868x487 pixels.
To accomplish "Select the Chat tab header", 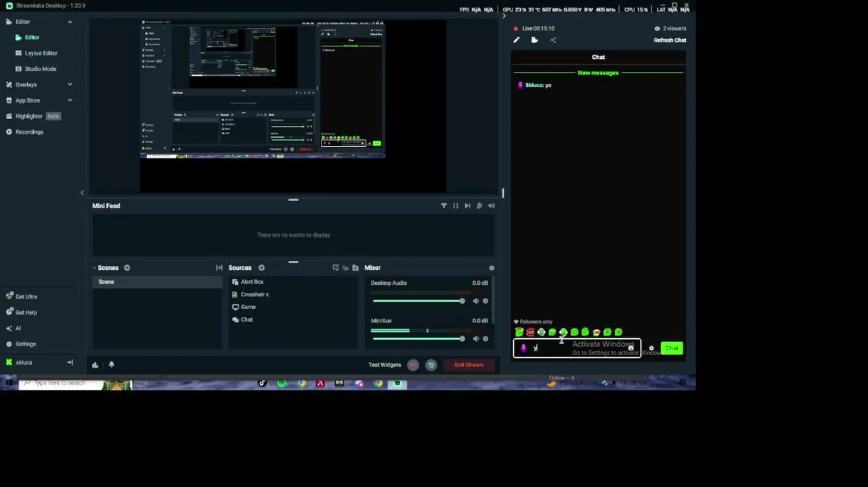I will pyautogui.click(x=599, y=57).
